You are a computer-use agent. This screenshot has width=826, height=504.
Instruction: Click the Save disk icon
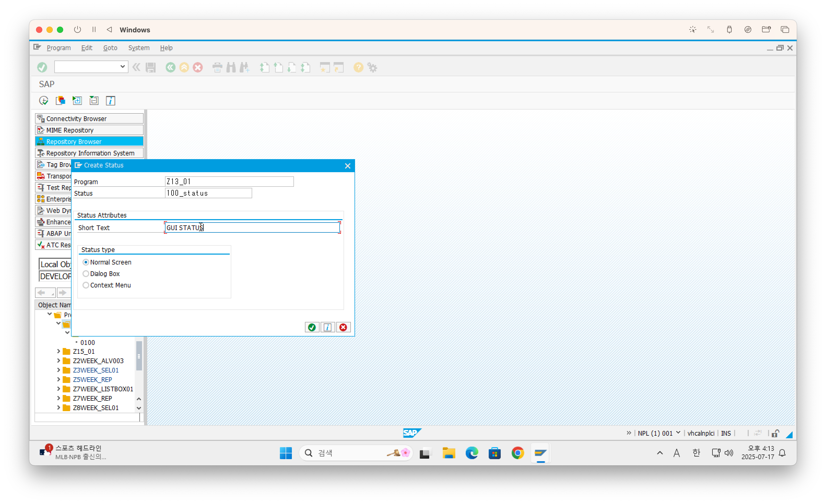point(151,67)
